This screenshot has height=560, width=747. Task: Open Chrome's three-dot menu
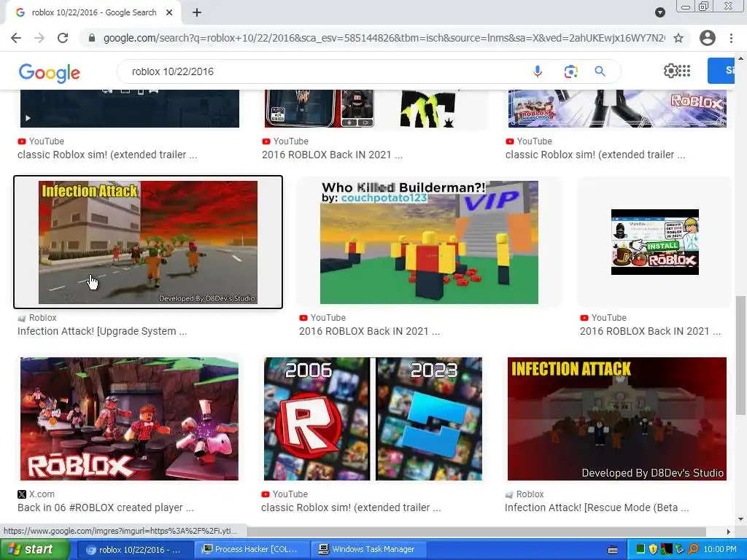pos(731,38)
